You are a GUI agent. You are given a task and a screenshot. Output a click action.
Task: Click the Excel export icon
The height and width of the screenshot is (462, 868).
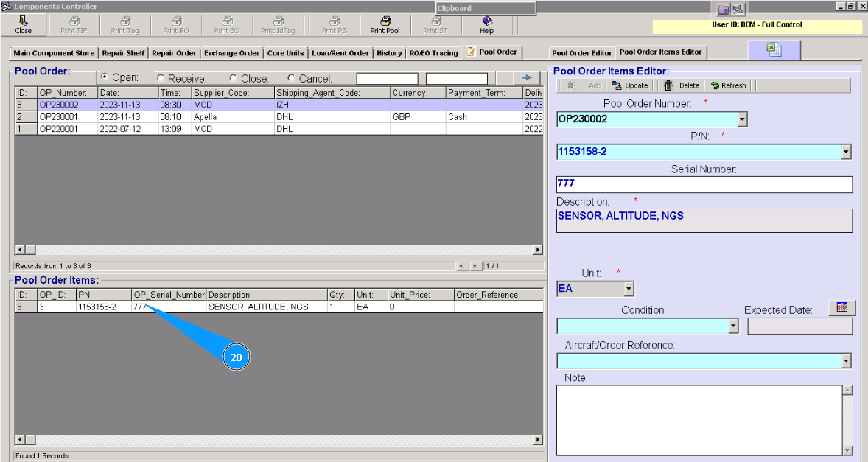coord(774,50)
